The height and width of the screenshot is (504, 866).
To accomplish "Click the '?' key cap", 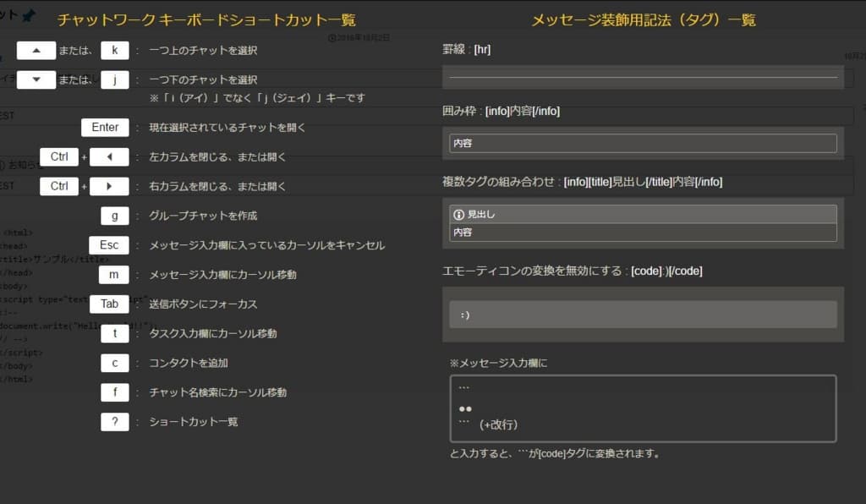I will click(115, 422).
